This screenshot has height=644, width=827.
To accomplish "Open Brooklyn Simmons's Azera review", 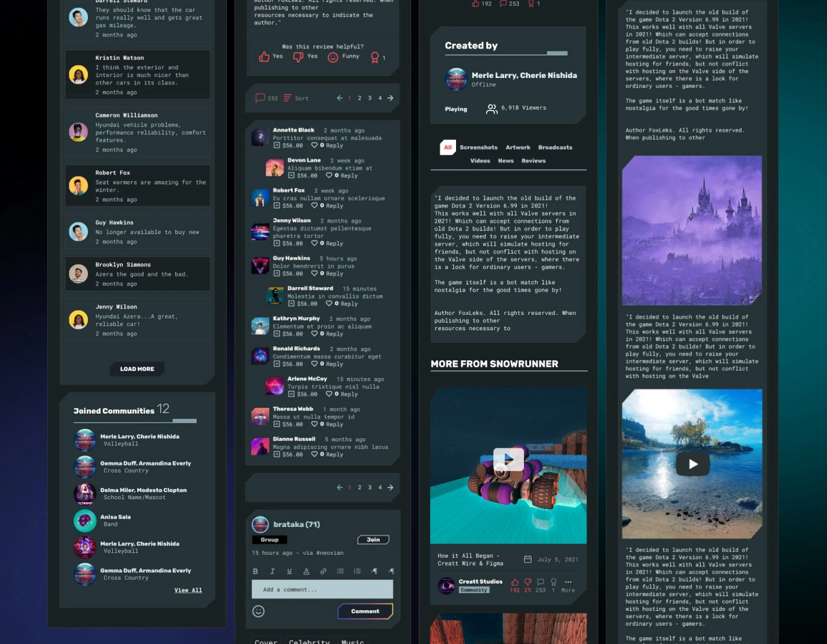I will coord(138,274).
